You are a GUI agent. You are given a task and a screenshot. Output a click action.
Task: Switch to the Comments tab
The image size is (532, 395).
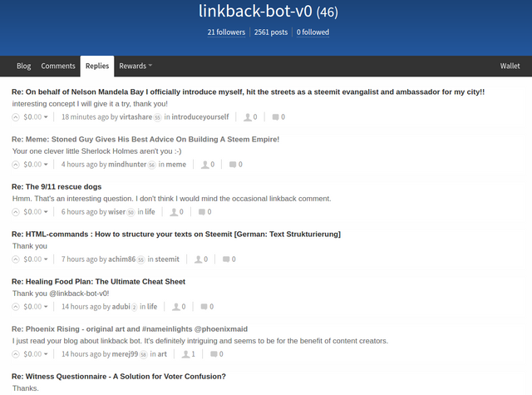click(58, 67)
